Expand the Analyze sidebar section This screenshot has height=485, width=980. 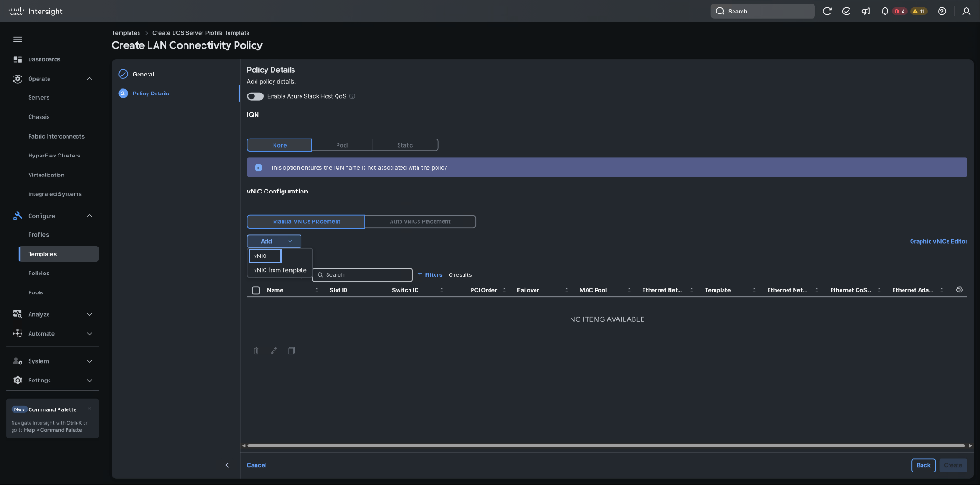click(89, 314)
